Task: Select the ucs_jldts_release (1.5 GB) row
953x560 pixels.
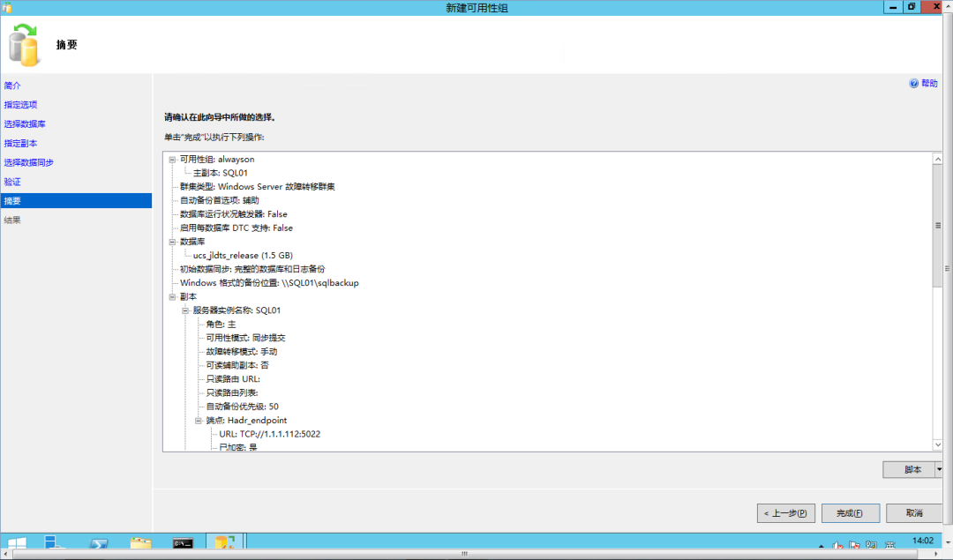Action: pos(243,256)
